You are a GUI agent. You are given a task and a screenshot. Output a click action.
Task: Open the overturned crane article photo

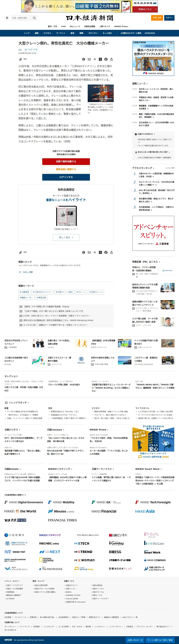tap(101, 93)
